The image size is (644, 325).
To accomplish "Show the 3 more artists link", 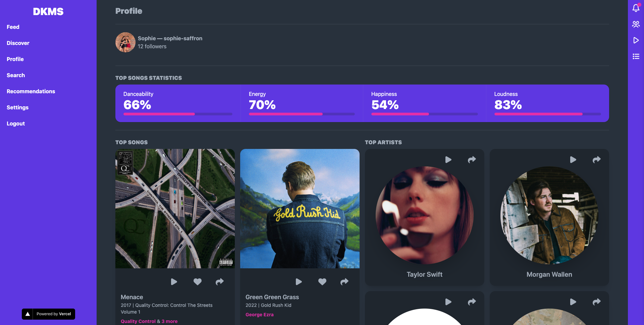I will tap(170, 321).
